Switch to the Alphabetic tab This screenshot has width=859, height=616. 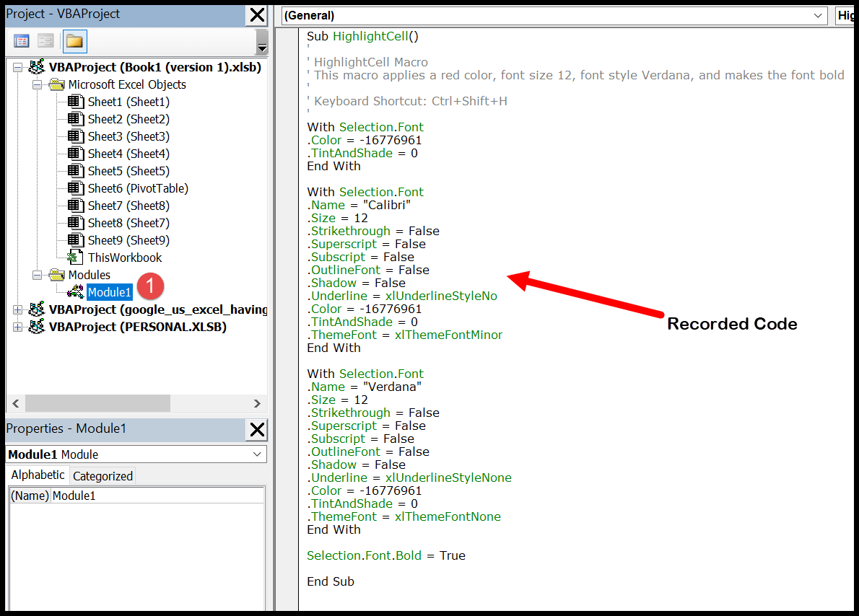[38, 475]
